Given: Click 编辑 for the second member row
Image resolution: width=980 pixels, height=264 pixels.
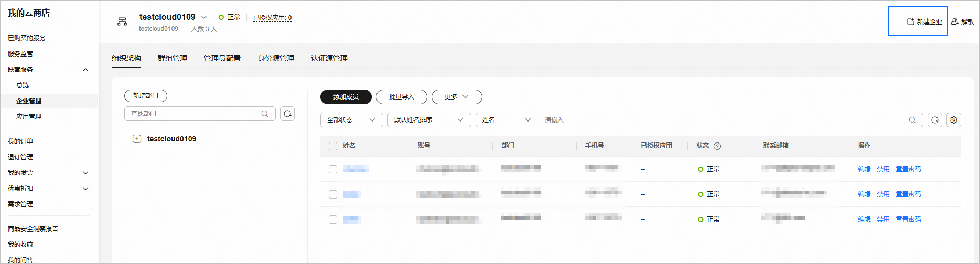Looking at the screenshot, I should [864, 194].
